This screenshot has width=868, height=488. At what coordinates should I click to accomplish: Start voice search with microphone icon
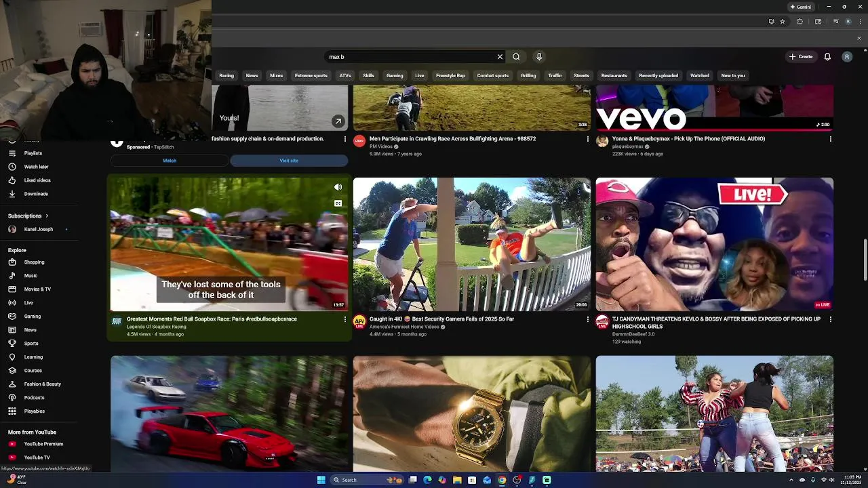click(539, 57)
